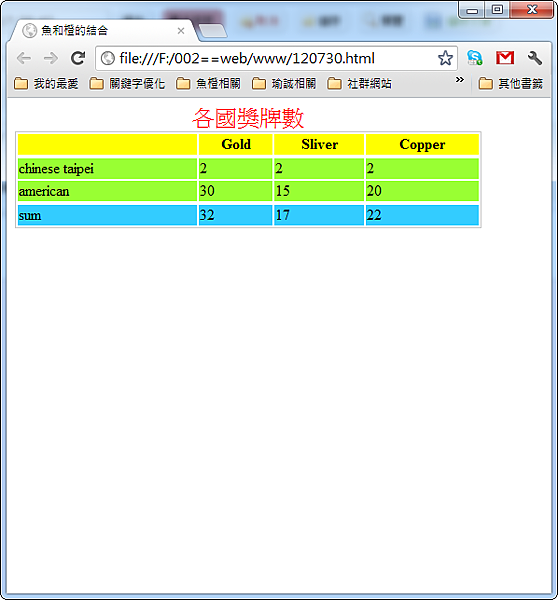Close the current browser tab

[181, 31]
